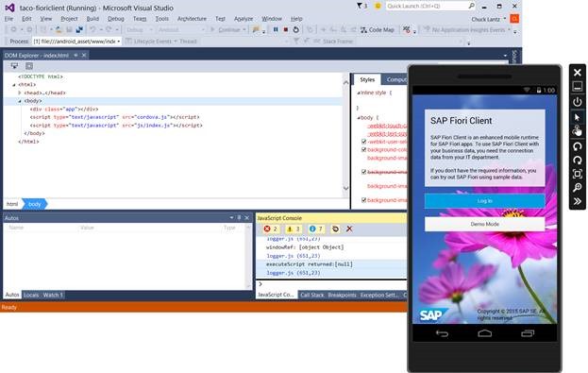Screen dimensions: 588x373
Task: Open the Android platform dropdown
Action: coord(181,29)
